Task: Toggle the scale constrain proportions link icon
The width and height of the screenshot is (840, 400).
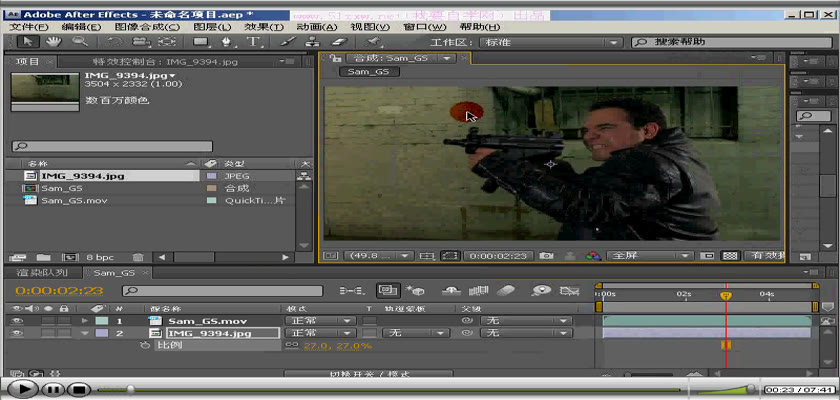Action: point(291,346)
